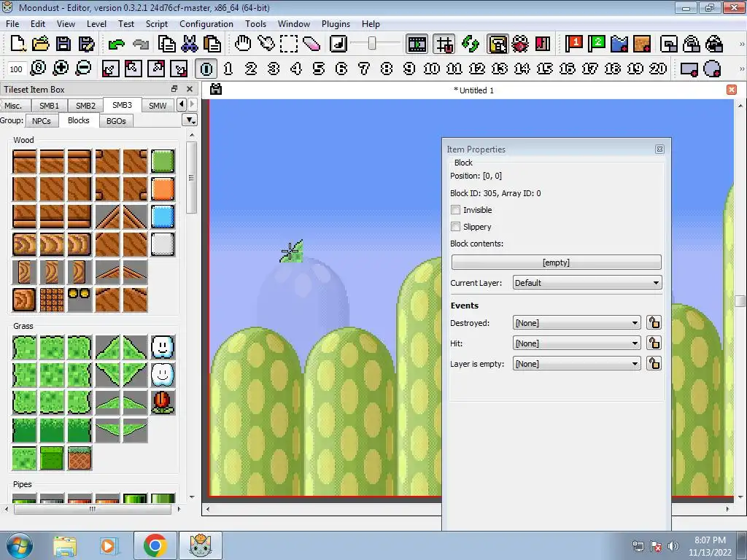The height and width of the screenshot is (560, 747).
Task: Reset zoom with the magnifier reset icon
Action: tap(38, 69)
